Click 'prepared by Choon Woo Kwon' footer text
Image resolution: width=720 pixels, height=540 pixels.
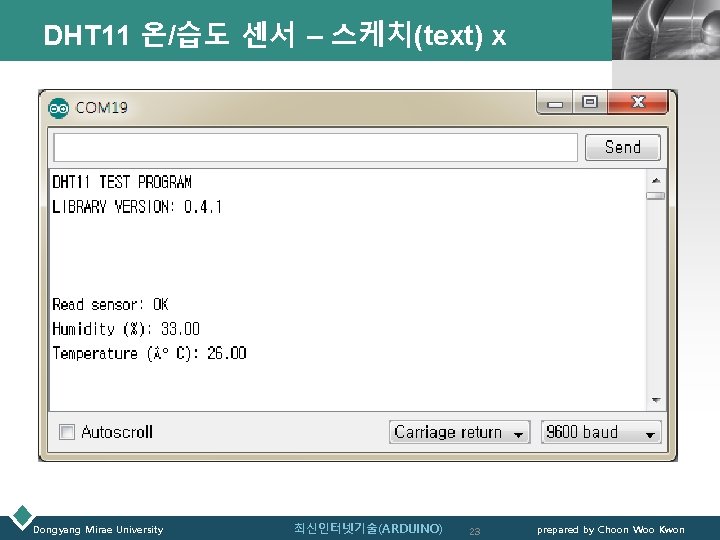[x=611, y=530]
